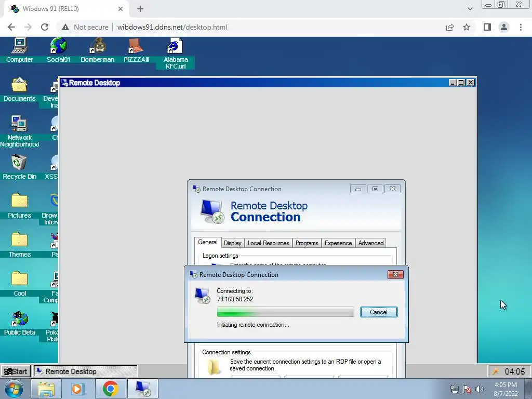This screenshot has width=532, height=399.
Task: Click the share page icon
Action: pos(450,27)
